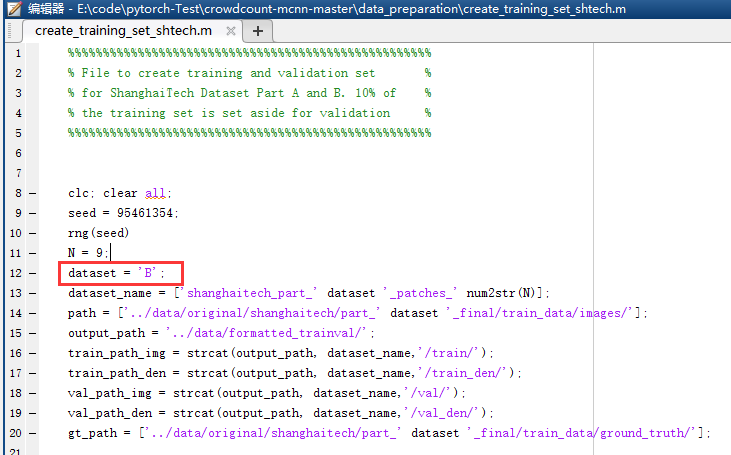Click the '_final/train_data/images/' string
Image resolution: width=731 pixels, height=455 pixels.
539,313
